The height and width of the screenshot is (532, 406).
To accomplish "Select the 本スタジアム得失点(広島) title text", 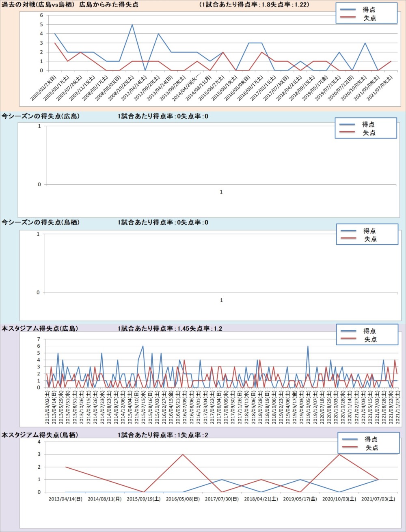I will 40,329.
